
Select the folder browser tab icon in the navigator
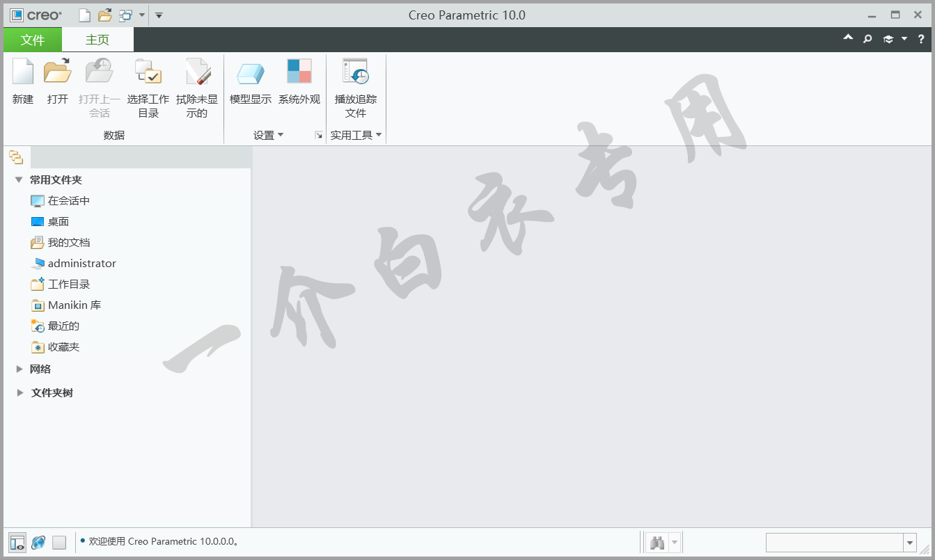coord(16,157)
